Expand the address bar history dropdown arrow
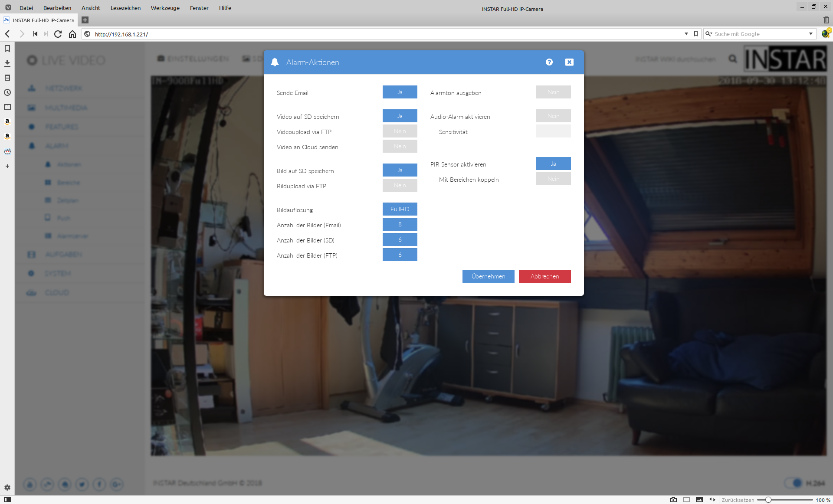 click(686, 34)
